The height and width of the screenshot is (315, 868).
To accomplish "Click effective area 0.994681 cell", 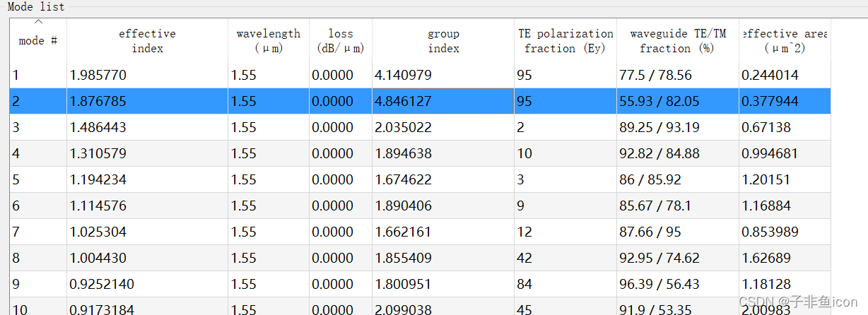I will click(x=785, y=153).
